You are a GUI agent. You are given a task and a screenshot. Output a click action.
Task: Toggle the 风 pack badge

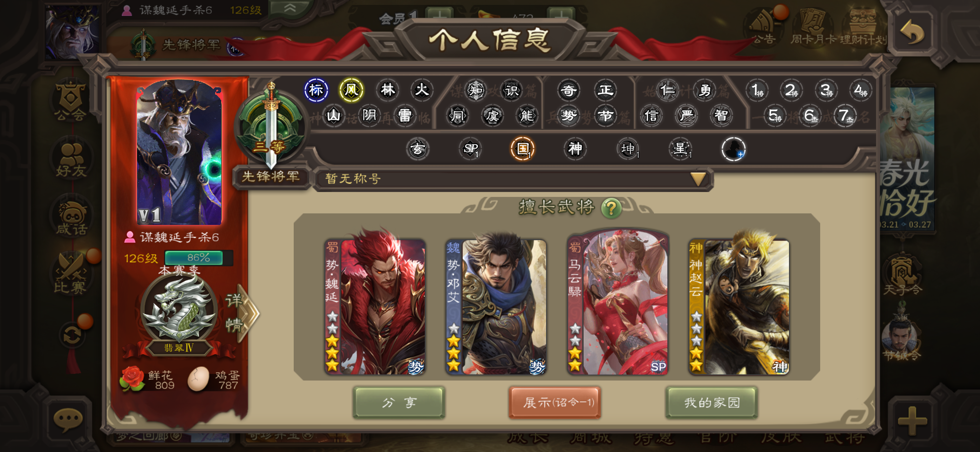coord(351,90)
